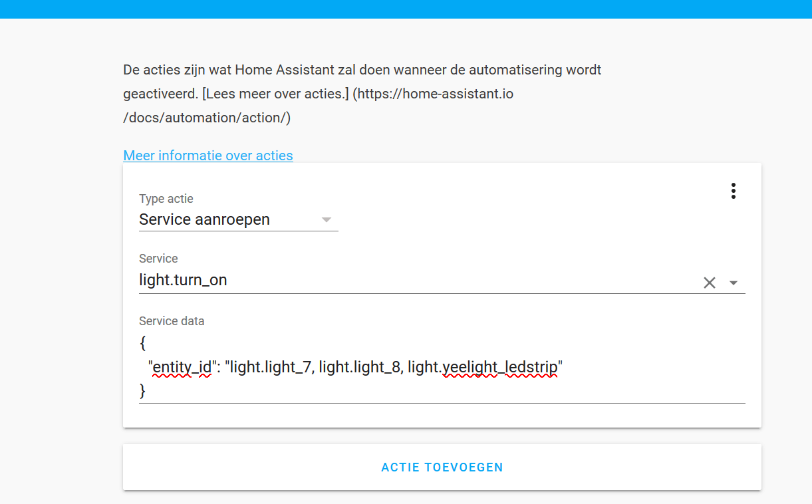The width and height of the screenshot is (812, 504).
Task: Place cursor on 'entity_id' key in Service data
Action: [182, 366]
